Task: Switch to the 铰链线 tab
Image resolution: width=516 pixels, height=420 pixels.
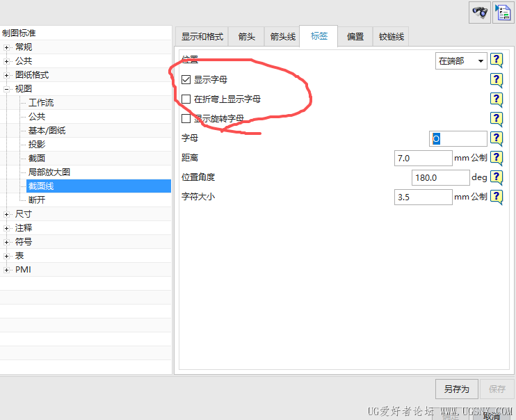Action: 391,37
